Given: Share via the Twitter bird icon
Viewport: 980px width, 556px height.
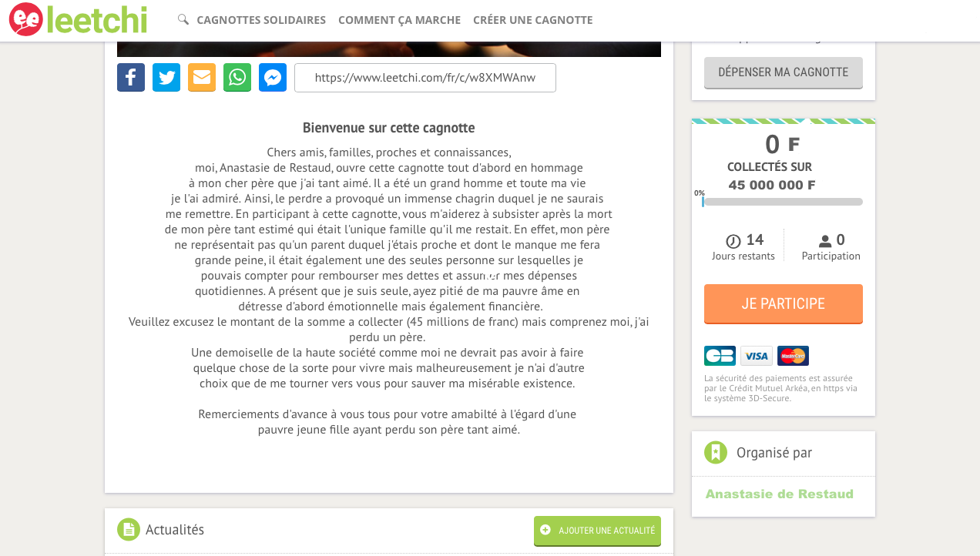Looking at the screenshot, I should tap(166, 78).
